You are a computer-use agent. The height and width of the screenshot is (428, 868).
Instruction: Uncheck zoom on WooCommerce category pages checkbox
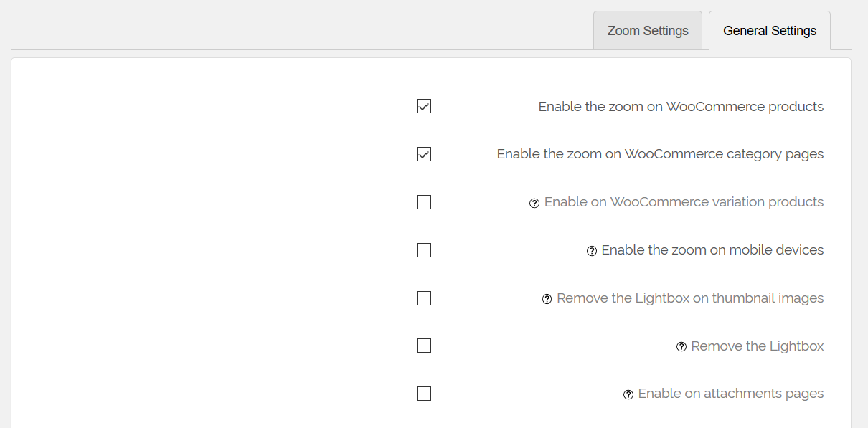tap(424, 154)
